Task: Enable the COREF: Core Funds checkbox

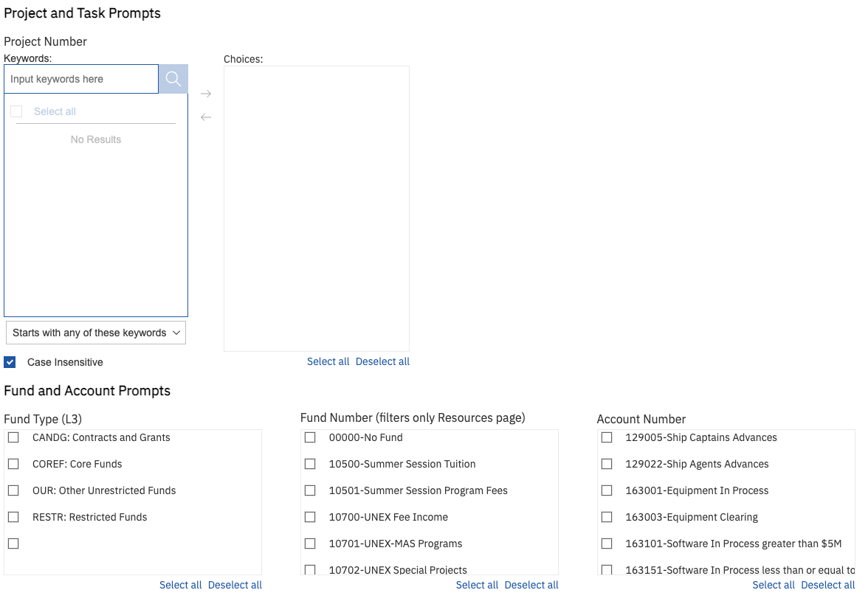Action: [13, 464]
